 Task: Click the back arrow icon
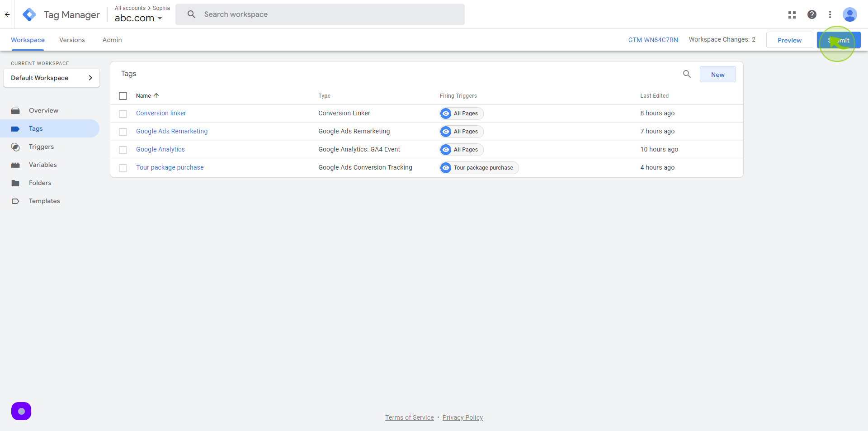7,14
